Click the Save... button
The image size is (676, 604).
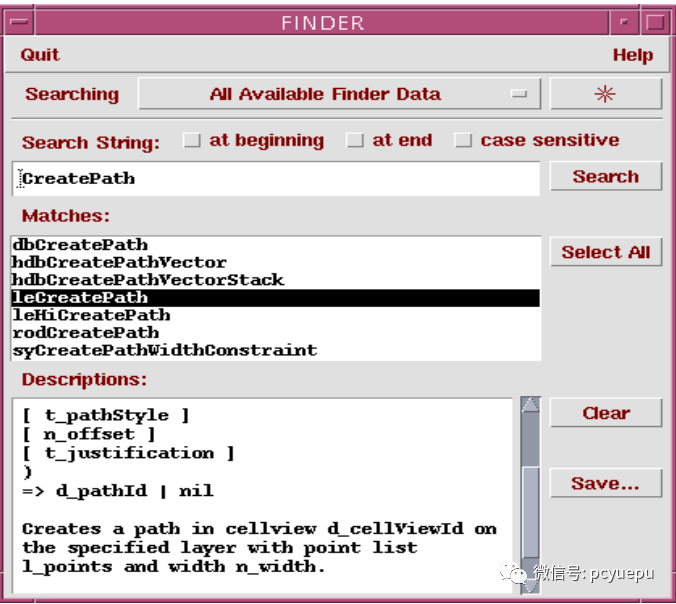click(605, 483)
